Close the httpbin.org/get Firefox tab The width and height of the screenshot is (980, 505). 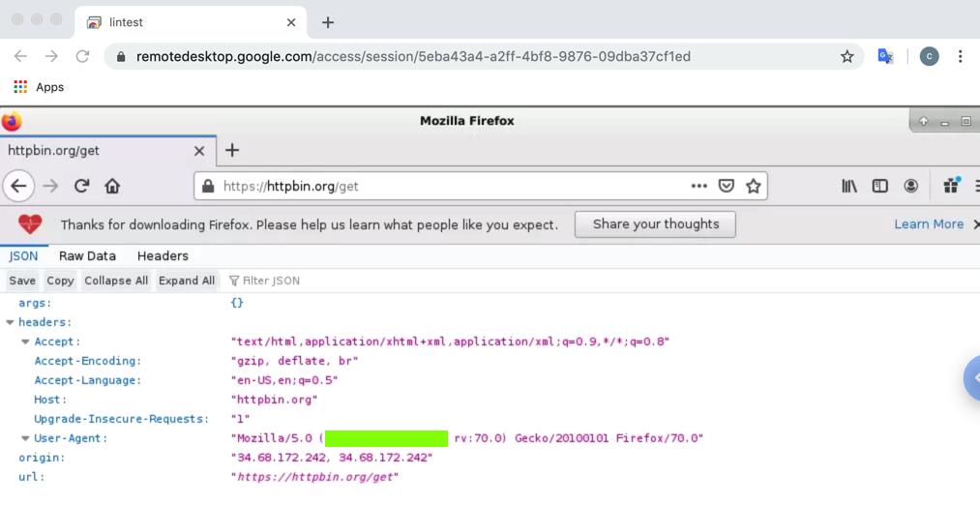[x=199, y=151]
